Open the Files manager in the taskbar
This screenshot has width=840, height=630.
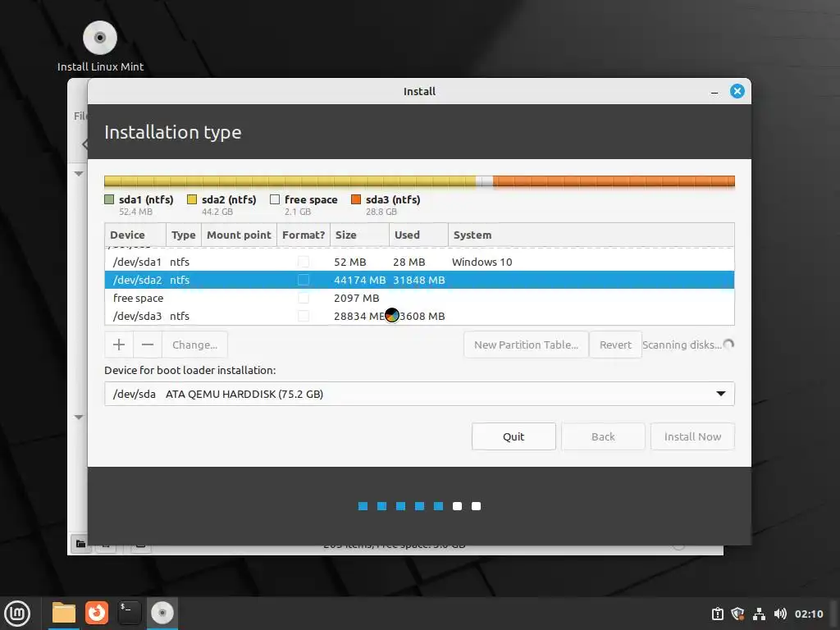64,613
